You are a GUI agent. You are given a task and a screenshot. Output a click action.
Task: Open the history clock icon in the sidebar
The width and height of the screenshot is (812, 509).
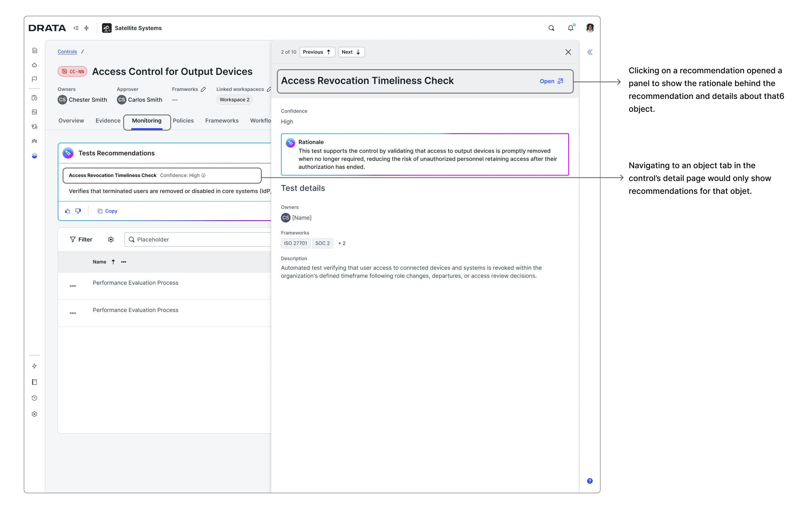pos(35,398)
